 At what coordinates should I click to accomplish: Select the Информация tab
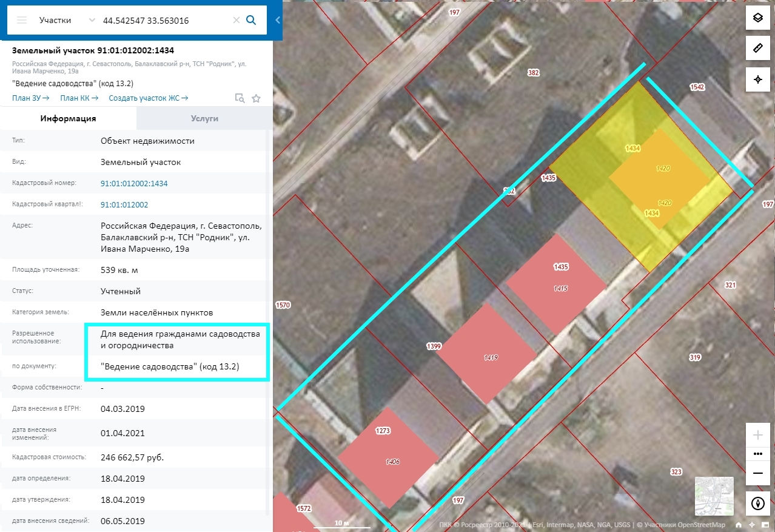pyautogui.click(x=68, y=118)
